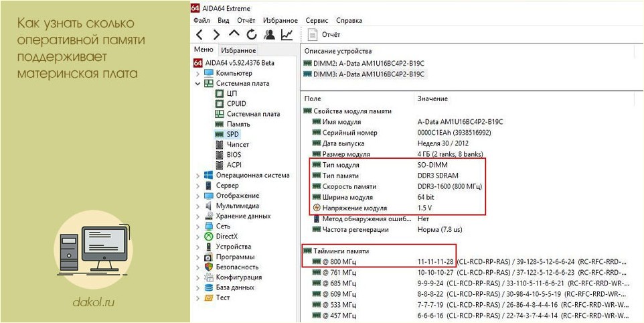
Task: Select ЦП under Системная плата
Action: (x=226, y=94)
